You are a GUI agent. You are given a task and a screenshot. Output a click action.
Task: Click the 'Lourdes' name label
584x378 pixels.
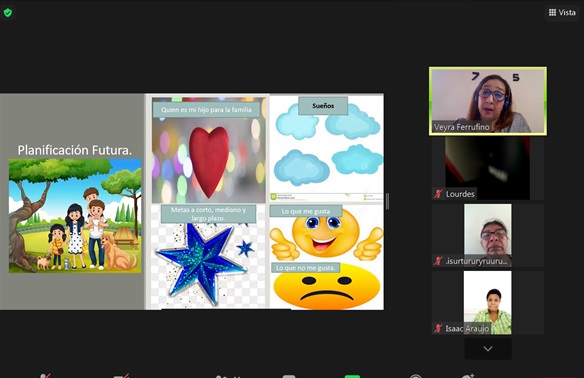pos(460,194)
